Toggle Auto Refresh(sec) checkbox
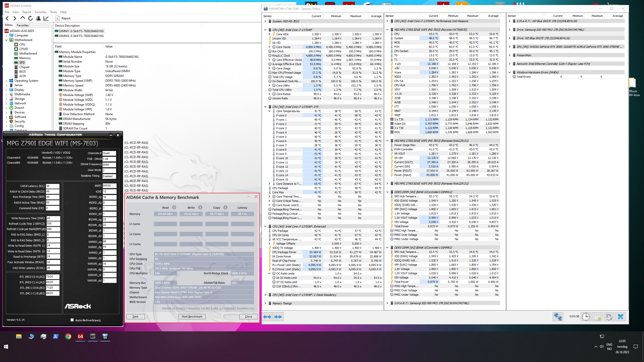Viewport: 644px width, 362px height. pos(72,320)
